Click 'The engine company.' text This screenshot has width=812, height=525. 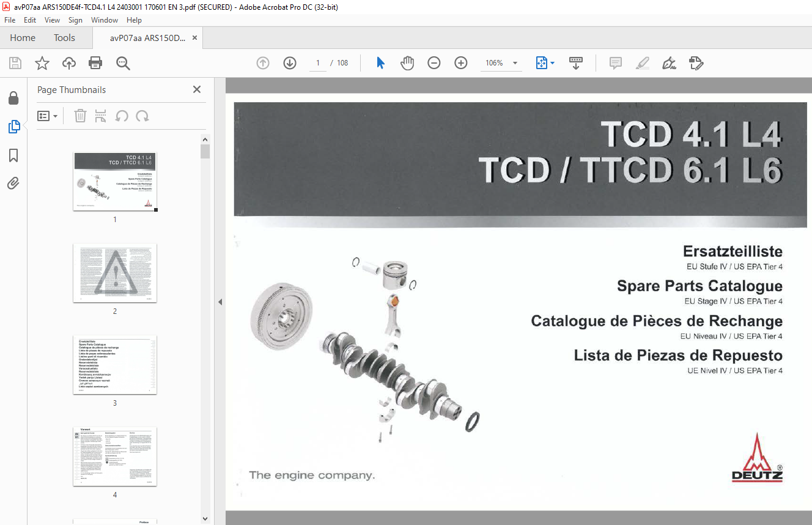pos(312,475)
